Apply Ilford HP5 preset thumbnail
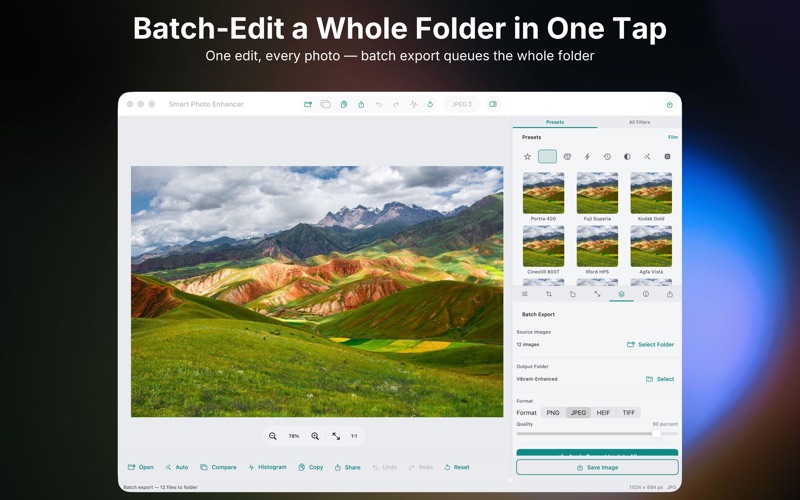Viewport: 800px width, 500px height. pyautogui.click(x=597, y=246)
